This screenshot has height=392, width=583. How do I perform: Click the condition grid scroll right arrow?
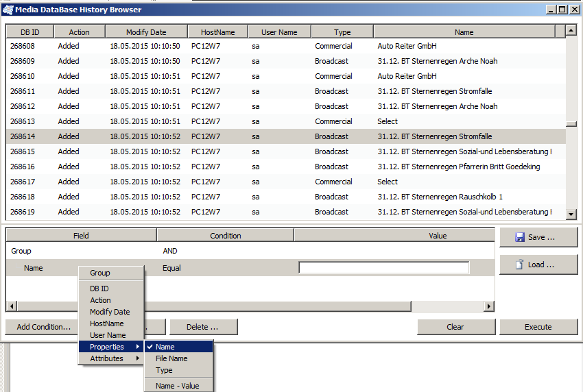489,306
